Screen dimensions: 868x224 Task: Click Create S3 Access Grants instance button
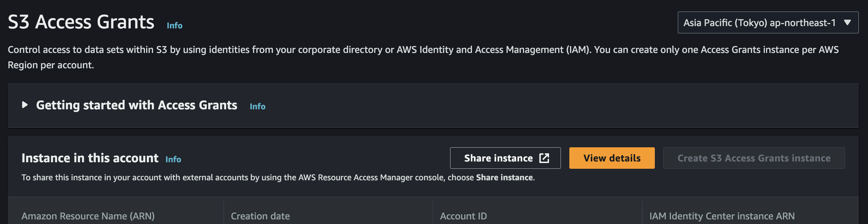click(x=754, y=158)
